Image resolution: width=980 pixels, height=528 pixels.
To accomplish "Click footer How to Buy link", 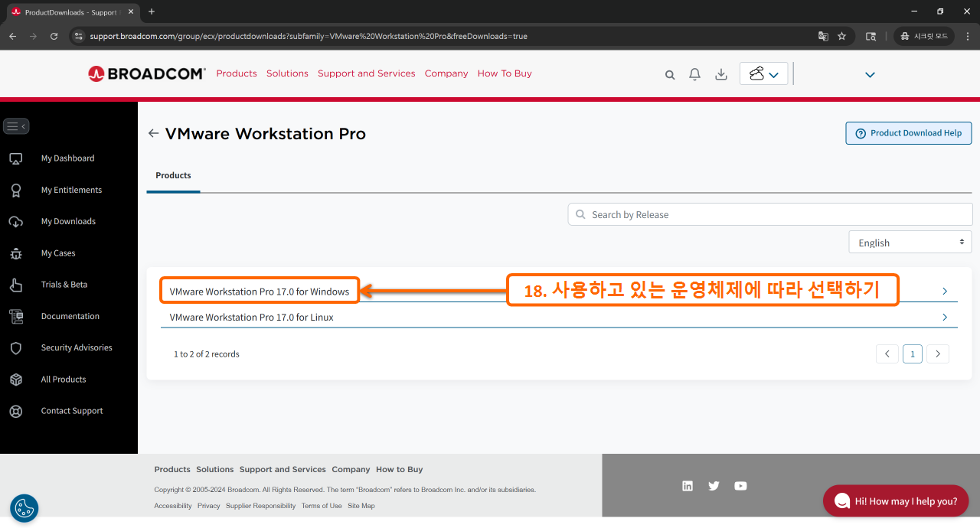I will [399, 469].
